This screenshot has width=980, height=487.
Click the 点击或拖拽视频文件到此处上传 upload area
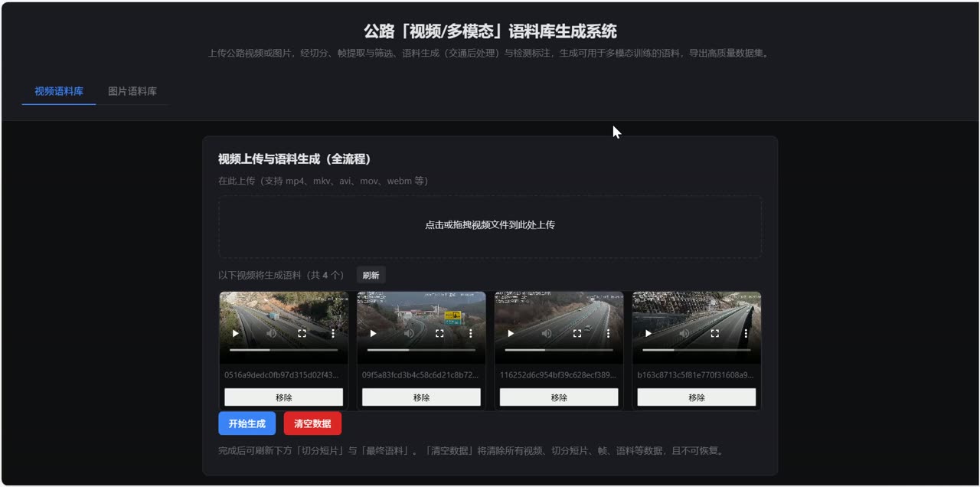point(490,226)
